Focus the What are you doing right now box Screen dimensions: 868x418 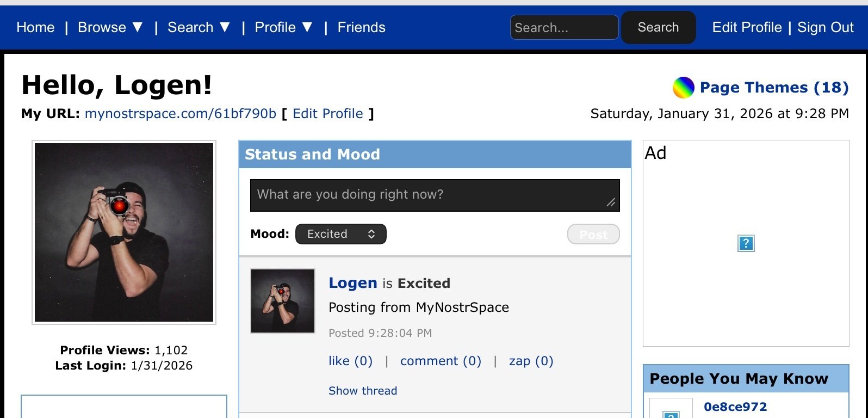click(435, 195)
